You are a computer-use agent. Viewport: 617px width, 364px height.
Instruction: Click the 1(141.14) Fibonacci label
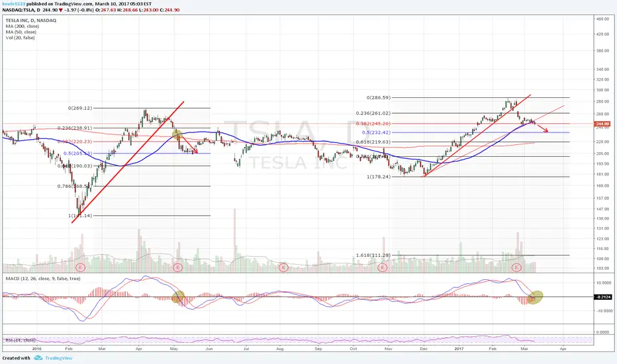pos(80,216)
